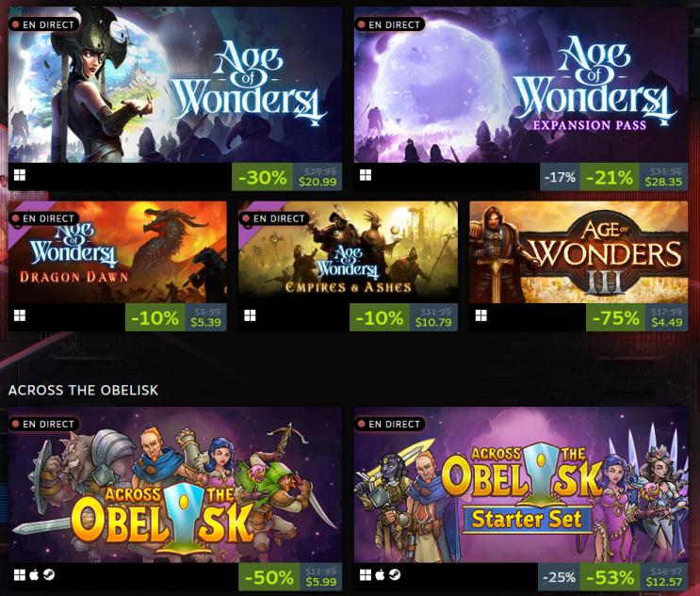The height and width of the screenshot is (596, 700).
Task: Click SteamOS icon under Obelisk Starter Set
Action: (395, 575)
